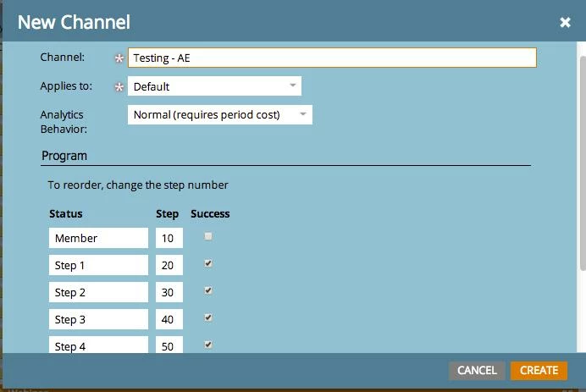The width and height of the screenshot is (586, 392).
Task: Uncheck the Success box for Step 3
Action: [208, 317]
